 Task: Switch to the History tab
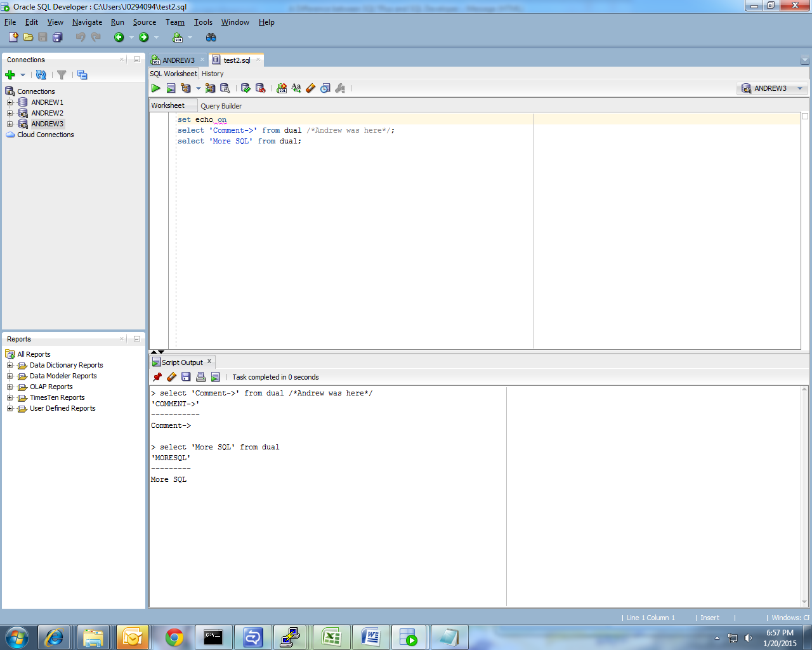[x=213, y=74]
